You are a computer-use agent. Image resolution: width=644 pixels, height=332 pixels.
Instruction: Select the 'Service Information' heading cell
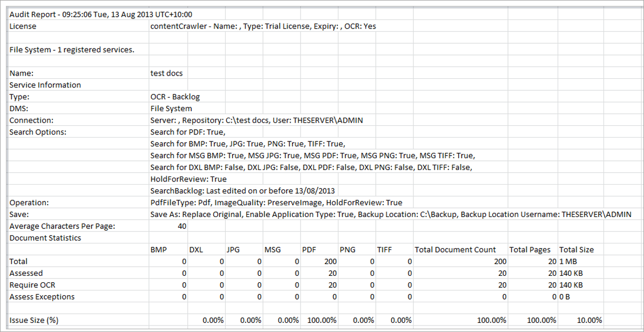click(45, 85)
